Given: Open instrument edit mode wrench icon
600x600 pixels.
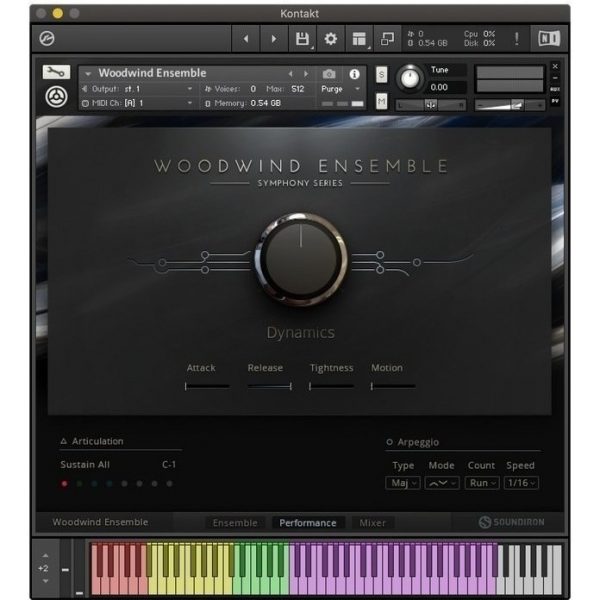Looking at the screenshot, I should tap(56, 72).
